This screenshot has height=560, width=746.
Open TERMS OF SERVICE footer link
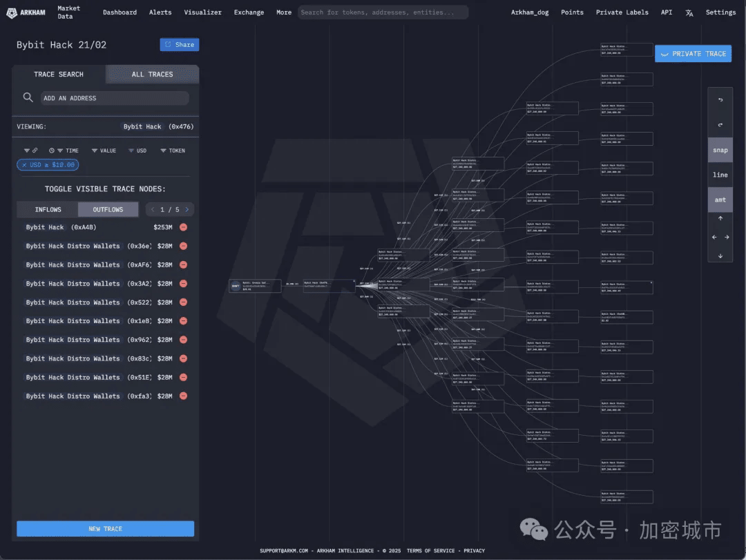(x=430, y=550)
